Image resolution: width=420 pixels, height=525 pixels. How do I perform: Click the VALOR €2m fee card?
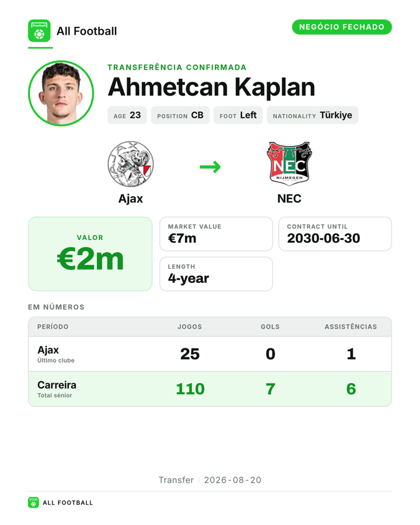pyautogui.click(x=90, y=254)
